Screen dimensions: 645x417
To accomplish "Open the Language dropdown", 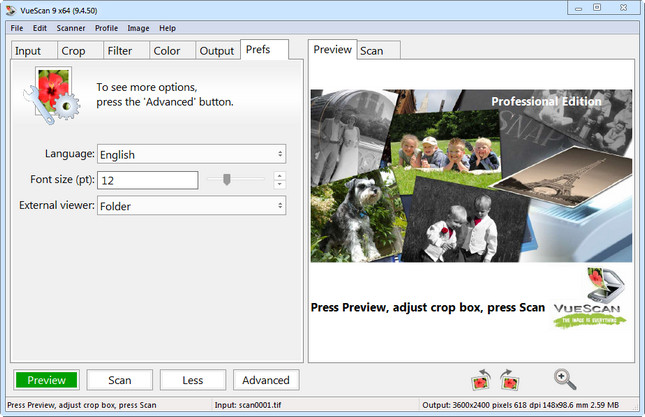I will [x=191, y=154].
